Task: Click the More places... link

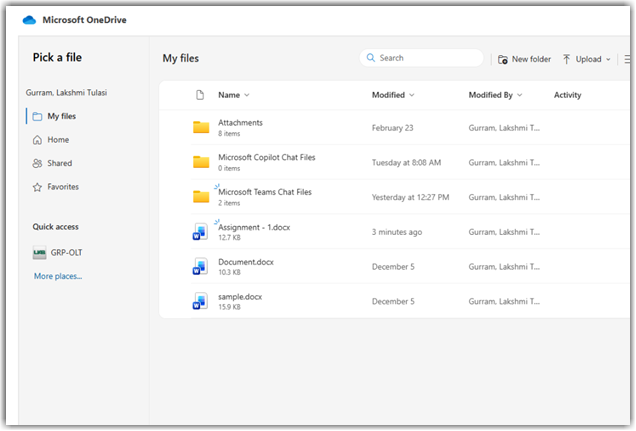Action: (x=58, y=276)
